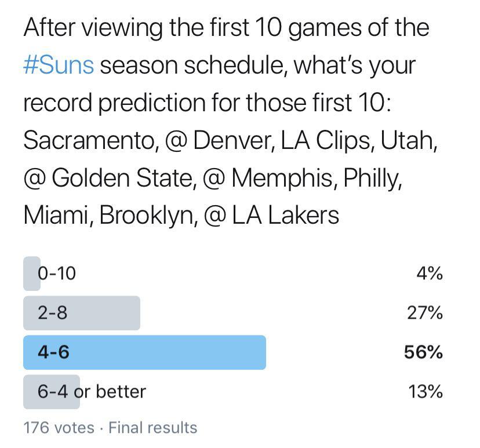480x448 pixels.
Task: Click the word "Philly" in the tweet
Action: [372, 179]
